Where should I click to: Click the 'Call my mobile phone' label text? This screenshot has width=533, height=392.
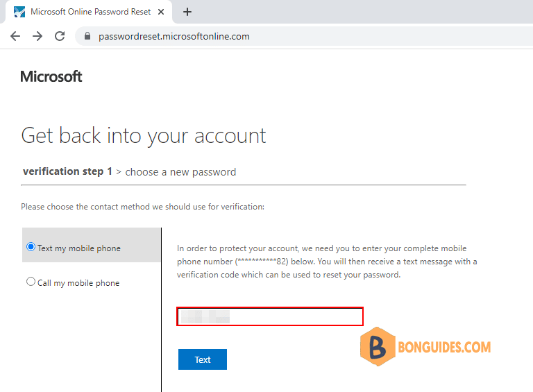(78, 283)
